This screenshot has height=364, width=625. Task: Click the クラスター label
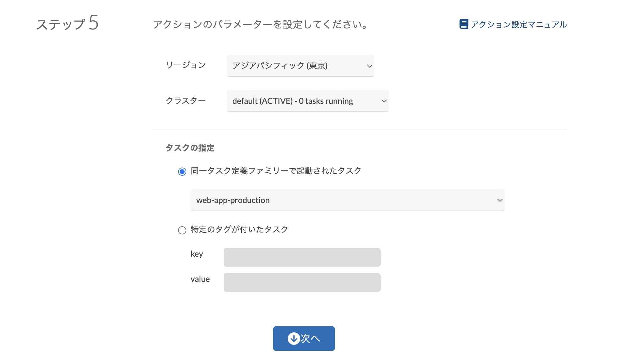click(x=186, y=100)
